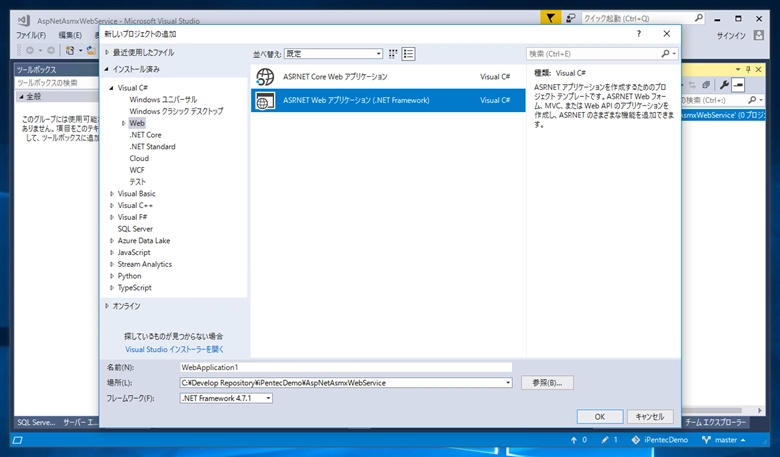The width and height of the screenshot is (780, 457).
Task: Click Navigate Backward toolbar arrow in Visual Studio
Action: [30, 50]
